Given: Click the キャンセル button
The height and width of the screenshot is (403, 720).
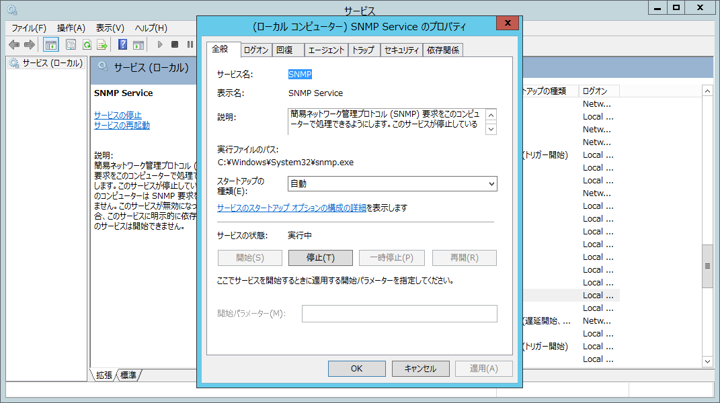Looking at the screenshot, I should click(x=421, y=369).
